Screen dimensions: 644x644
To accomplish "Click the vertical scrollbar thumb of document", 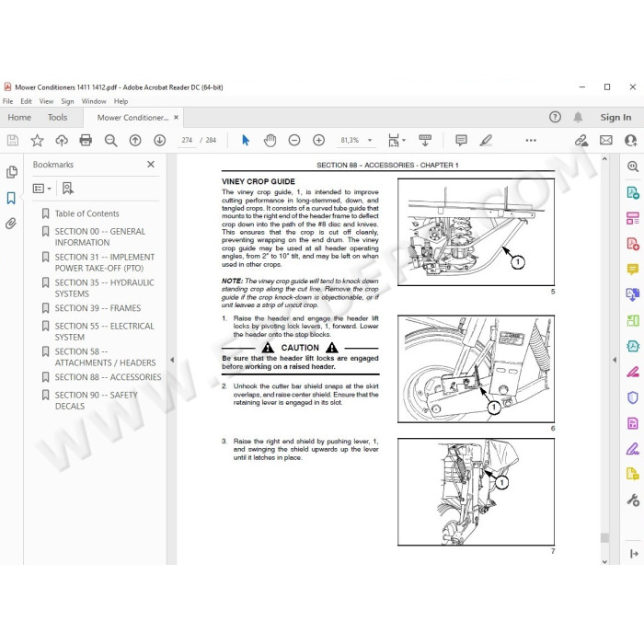I will pos(604,537).
